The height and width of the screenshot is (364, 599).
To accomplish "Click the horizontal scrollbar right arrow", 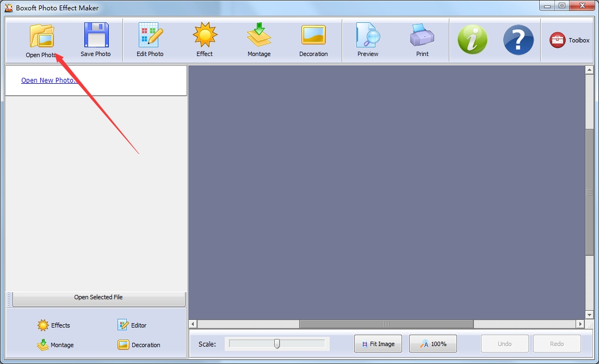I will pos(581,324).
